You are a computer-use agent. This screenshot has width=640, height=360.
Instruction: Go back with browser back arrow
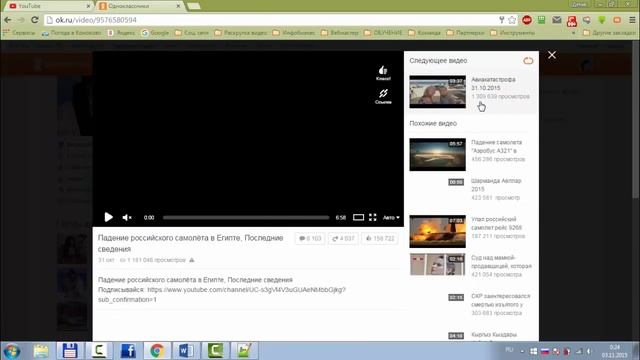pos(8,20)
